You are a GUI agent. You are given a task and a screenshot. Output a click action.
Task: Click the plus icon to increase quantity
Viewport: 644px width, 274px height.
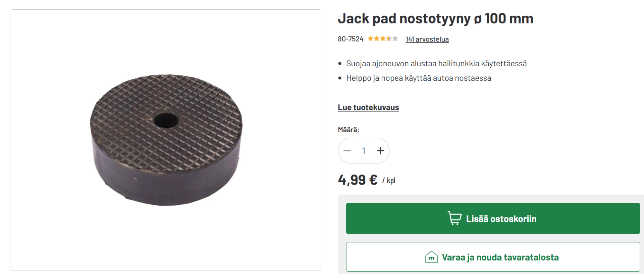(380, 151)
